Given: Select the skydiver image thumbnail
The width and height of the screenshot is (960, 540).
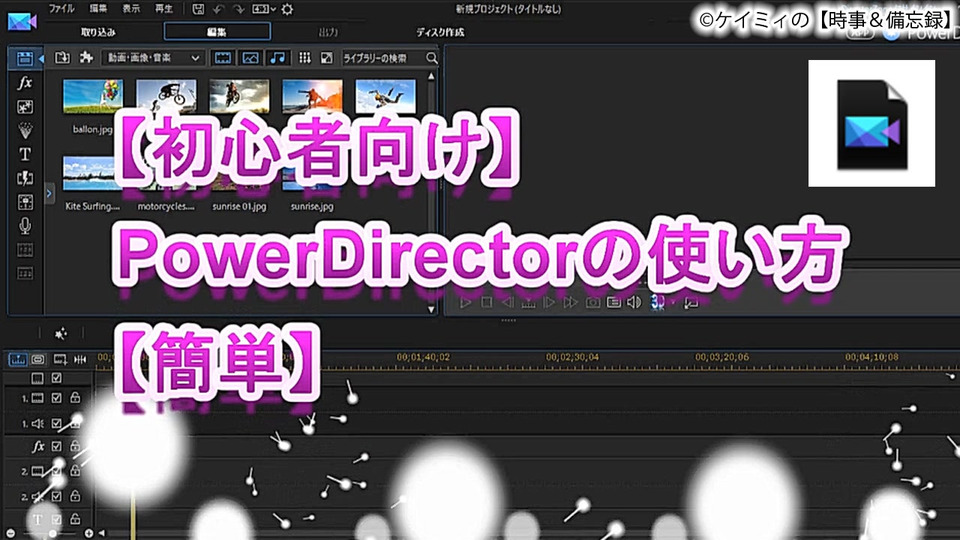Looking at the screenshot, I should tap(385, 96).
